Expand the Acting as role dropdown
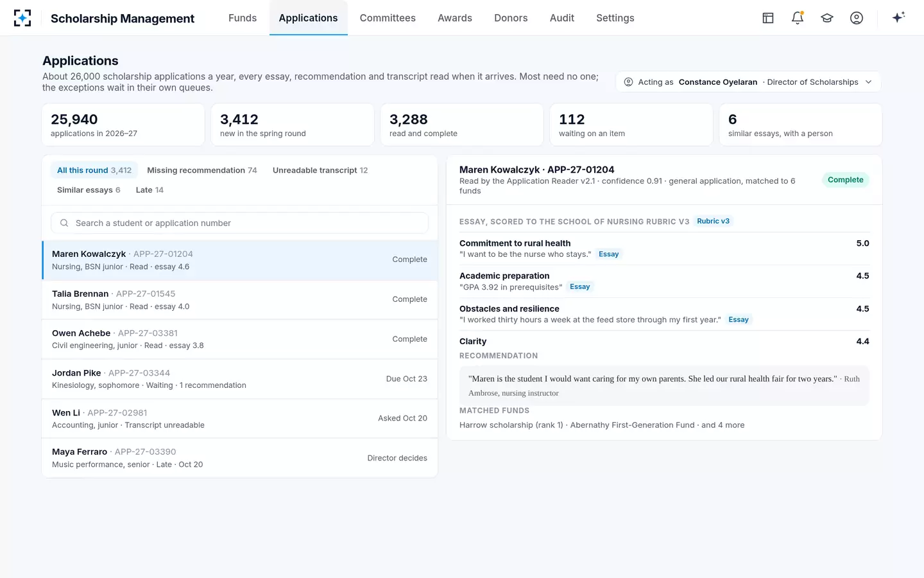The width and height of the screenshot is (924, 578). pos(748,82)
